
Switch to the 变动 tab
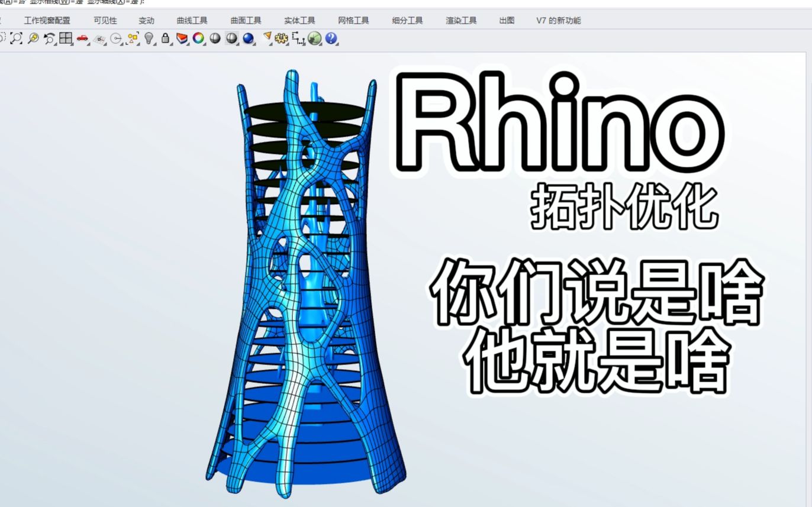(x=146, y=21)
